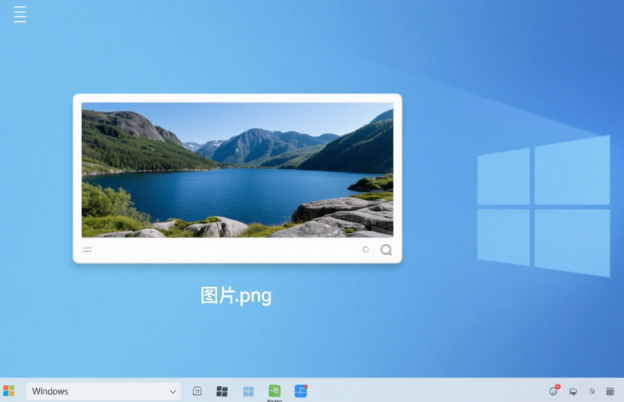Open the dark four-tile taskbar icon
The image size is (624, 402).
(x=222, y=391)
